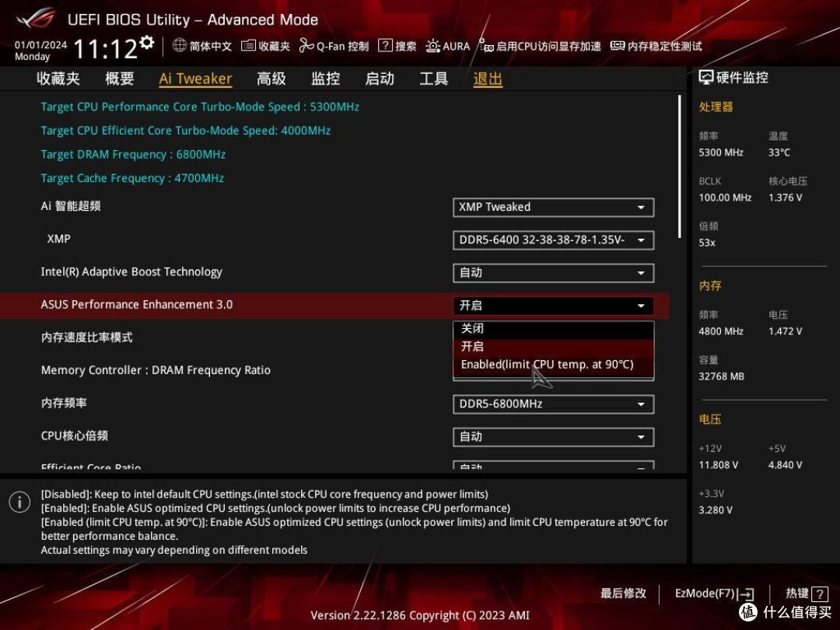Choose 开启 in the dropdown list
Image resolution: width=840 pixels, height=630 pixels.
tap(554, 347)
